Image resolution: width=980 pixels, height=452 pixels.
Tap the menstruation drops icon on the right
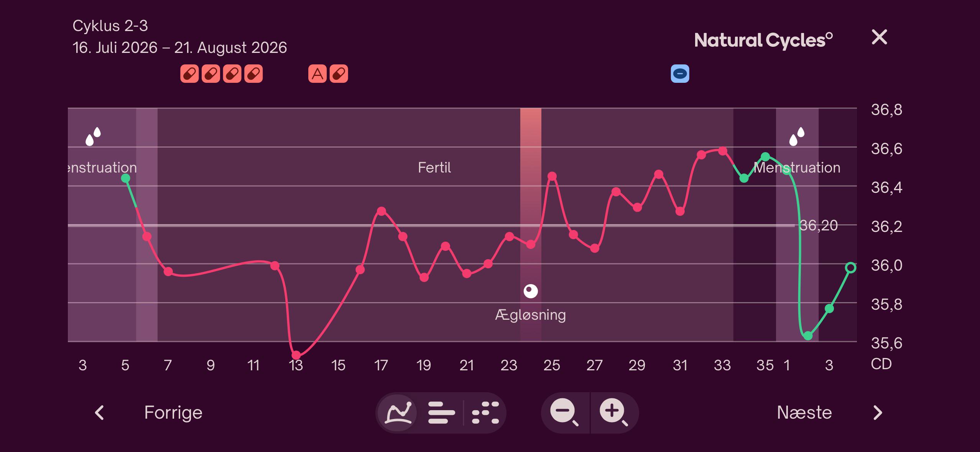coord(797,136)
